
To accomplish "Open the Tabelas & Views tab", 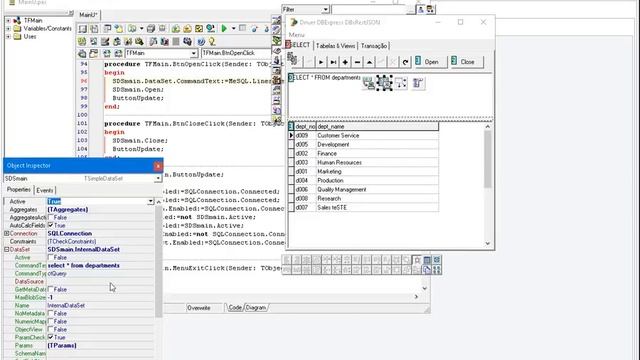I will (x=336, y=46).
